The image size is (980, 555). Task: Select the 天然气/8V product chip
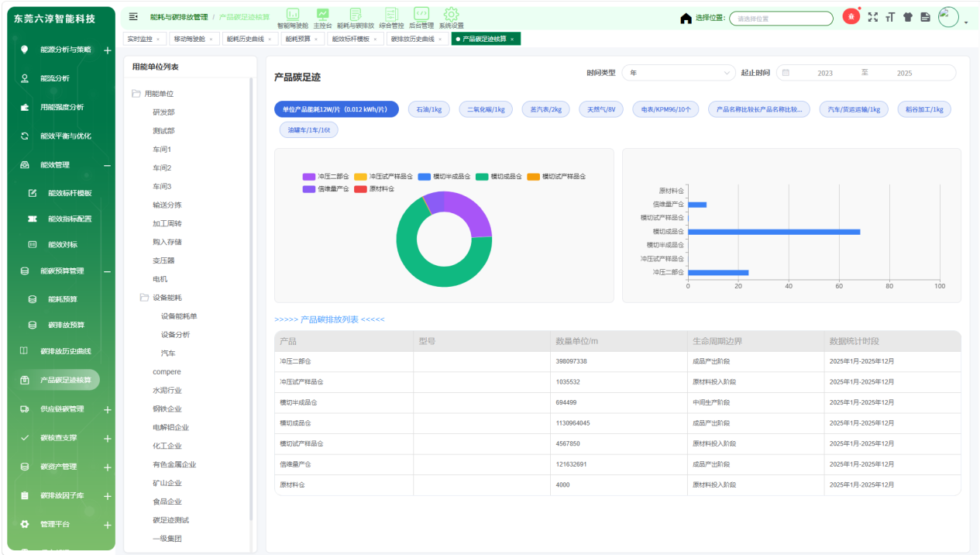[x=601, y=109]
